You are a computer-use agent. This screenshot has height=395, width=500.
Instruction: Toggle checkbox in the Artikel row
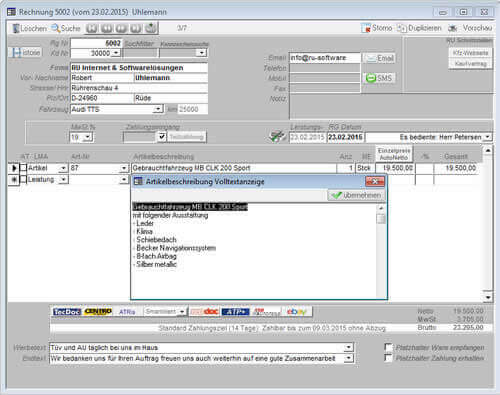click(23, 168)
